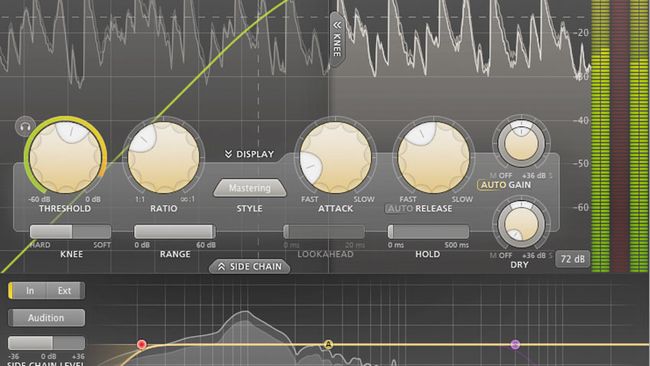
Task: Click the Dry mix knob
Action: click(521, 224)
